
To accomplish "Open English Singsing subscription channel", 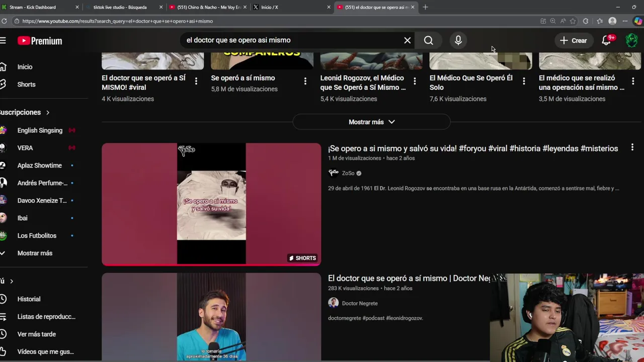I will click(40, 130).
